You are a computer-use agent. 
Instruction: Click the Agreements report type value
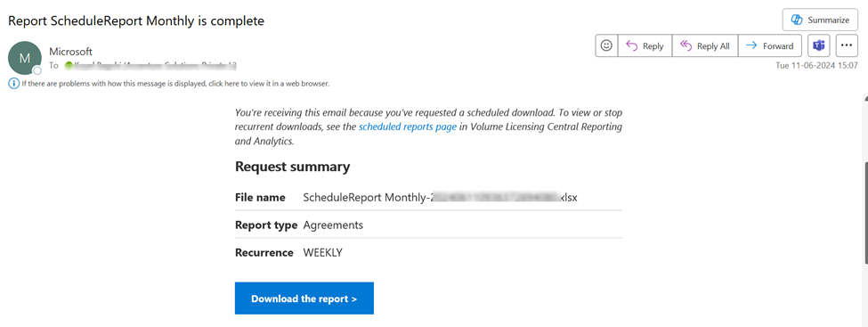(333, 225)
